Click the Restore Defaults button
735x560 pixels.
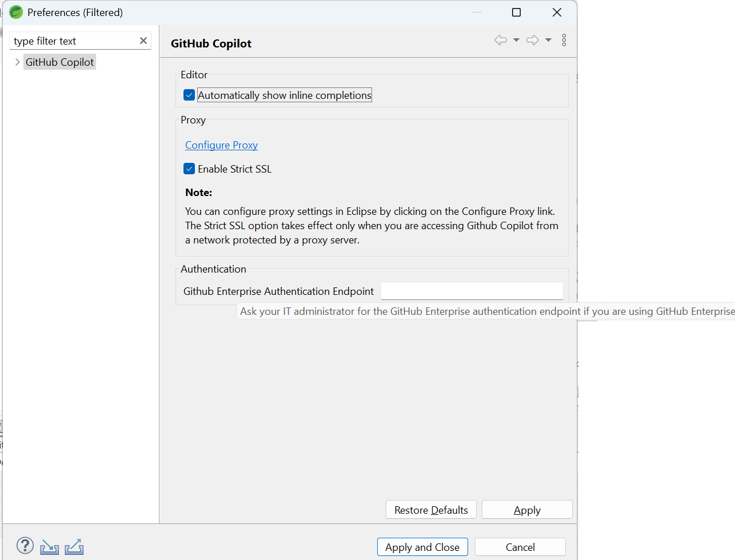tap(431, 510)
